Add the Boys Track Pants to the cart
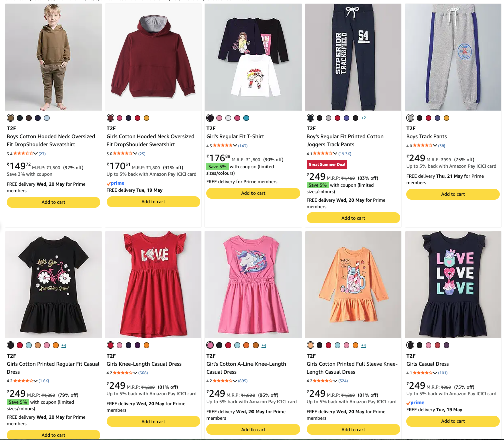 pyautogui.click(x=453, y=194)
